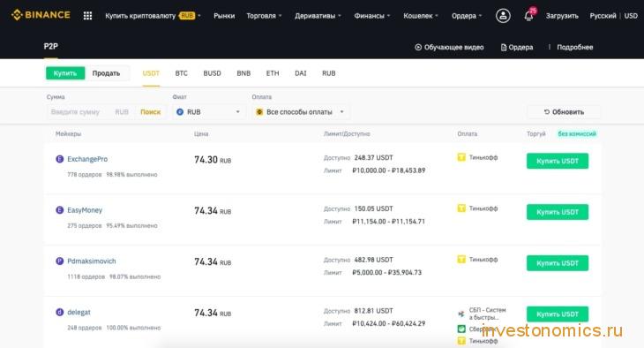The width and height of the screenshot is (644, 348).
Task: Open Купить криптовалюту dropdown menu
Action: tap(153, 16)
